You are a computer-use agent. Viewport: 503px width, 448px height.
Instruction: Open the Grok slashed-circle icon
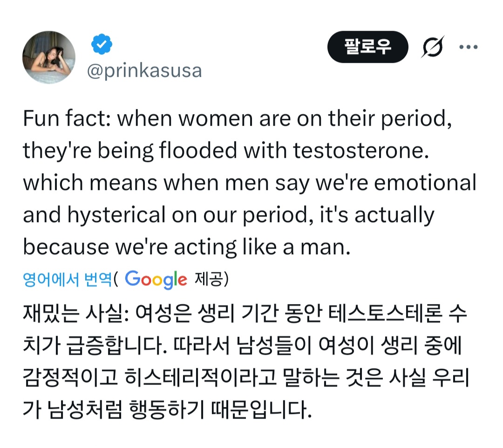pos(432,47)
